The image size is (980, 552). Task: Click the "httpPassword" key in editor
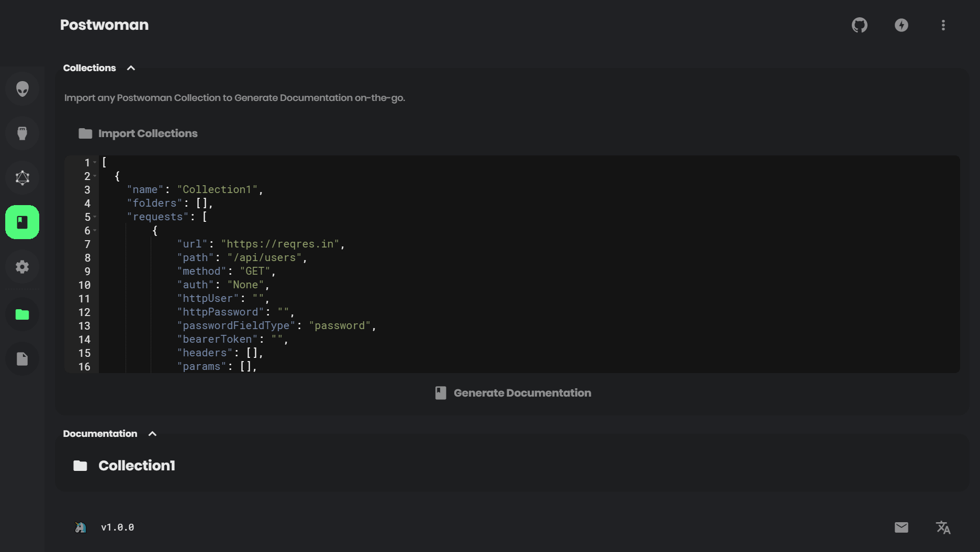tap(220, 312)
